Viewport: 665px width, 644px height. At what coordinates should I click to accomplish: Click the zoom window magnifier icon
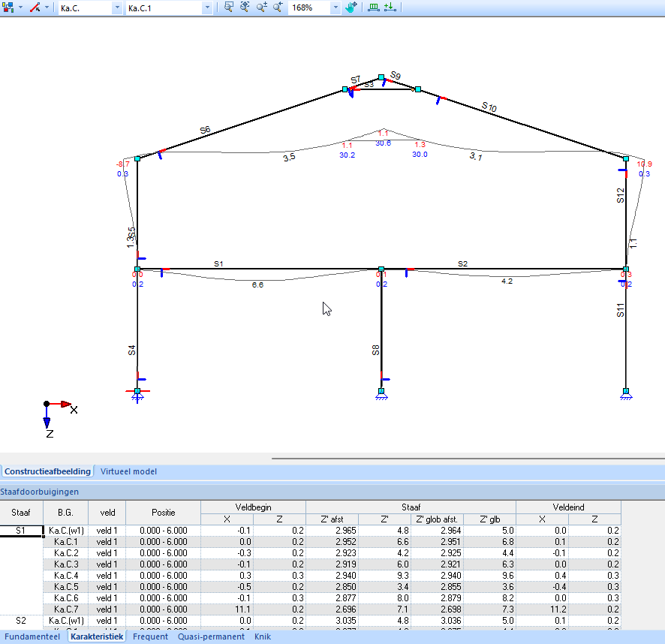[x=229, y=8]
